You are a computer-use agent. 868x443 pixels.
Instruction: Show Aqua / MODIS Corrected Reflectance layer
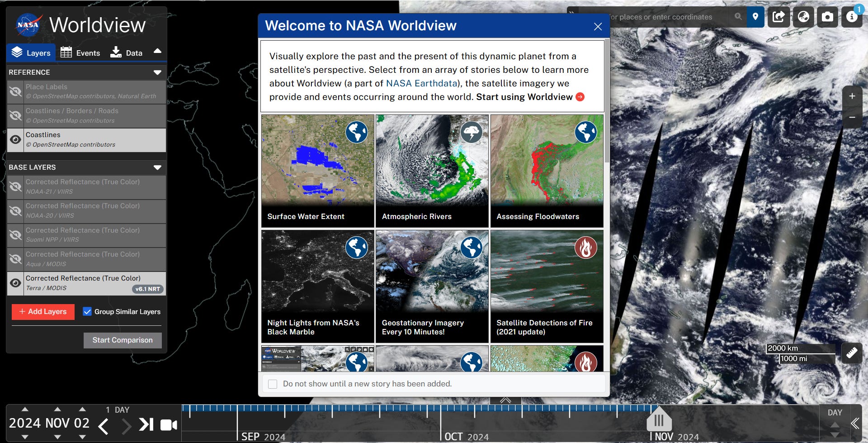[15, 259]
